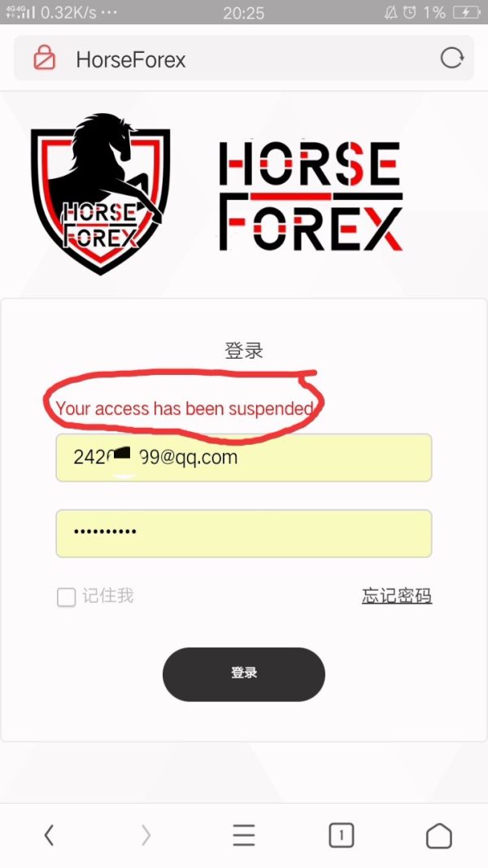Tap the battery indicator in status bar
488x868 pixels.
click(466, 12)
